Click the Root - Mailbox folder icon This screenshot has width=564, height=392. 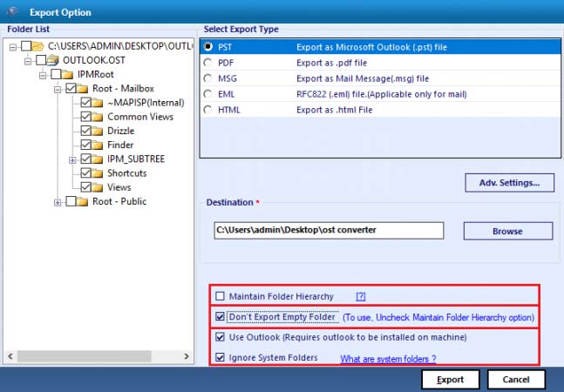pyautogui.click(x=82, y=88)
